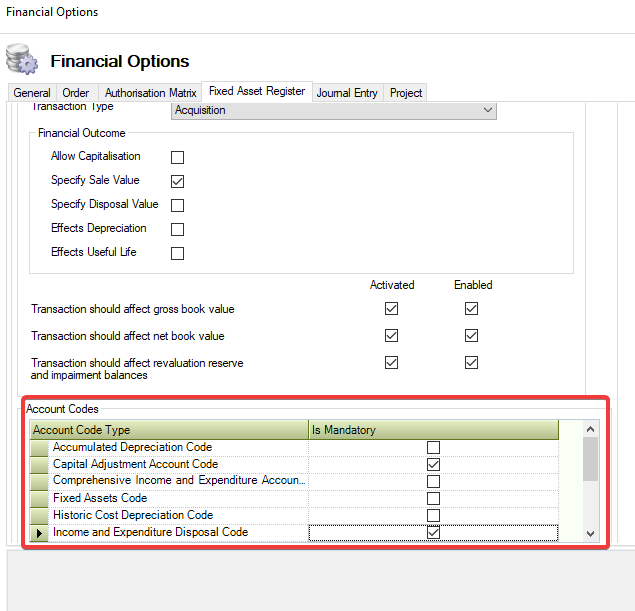The image size is (635, 611).
Task: Click the Financial Options coins icon
Action: click(22, 59)
